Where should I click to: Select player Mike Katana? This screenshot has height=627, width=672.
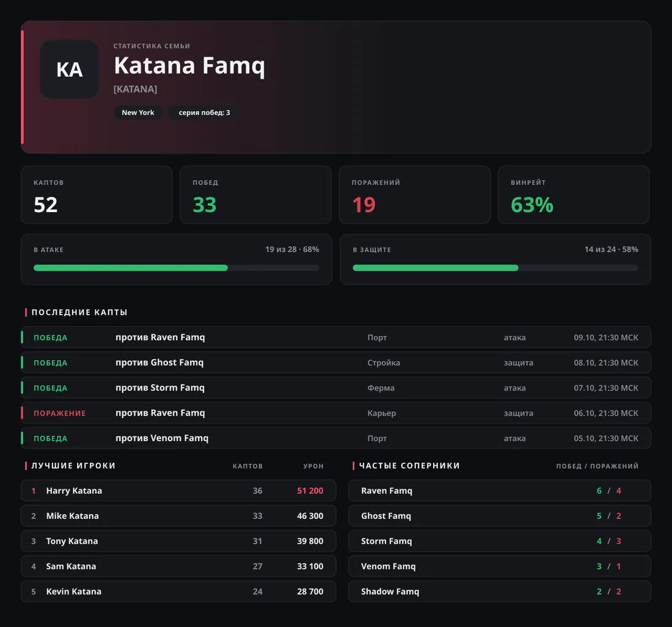coord(178,516)
